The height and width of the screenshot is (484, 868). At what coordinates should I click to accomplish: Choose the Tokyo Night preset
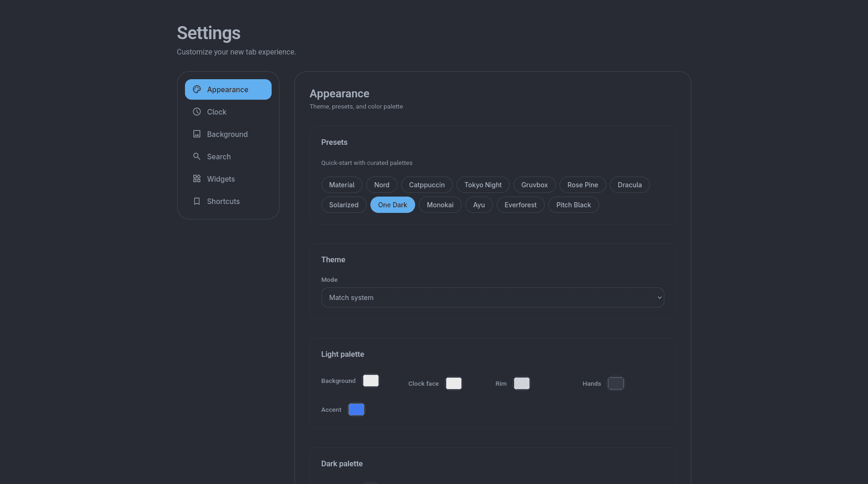[x=483, y=185]
